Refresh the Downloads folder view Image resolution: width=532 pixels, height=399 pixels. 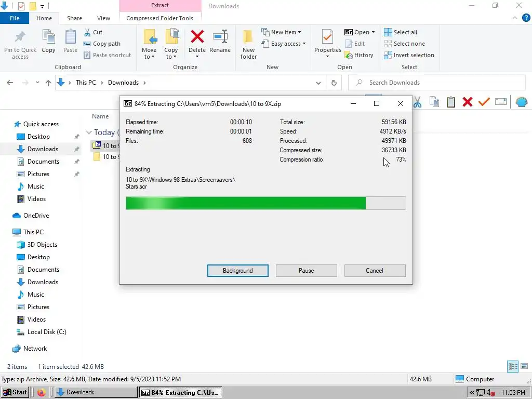pyautogui.click(x=334, y=83)
